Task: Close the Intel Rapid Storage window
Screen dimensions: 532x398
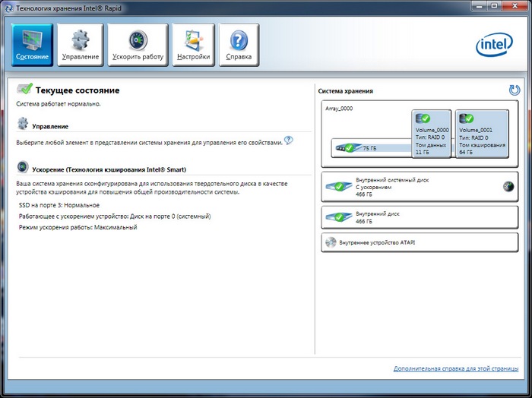Action: [x=515, y=5]
